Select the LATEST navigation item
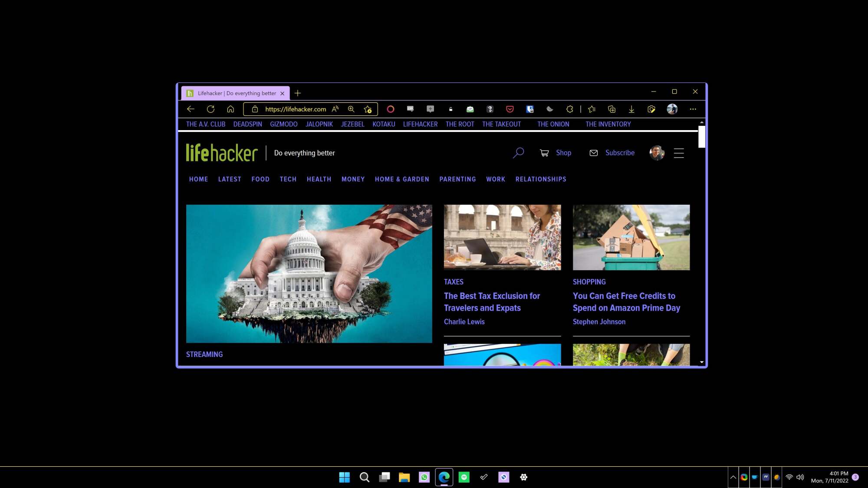Image resolution: width=868 pixels, height=488 pixels. tap(230, 179)
